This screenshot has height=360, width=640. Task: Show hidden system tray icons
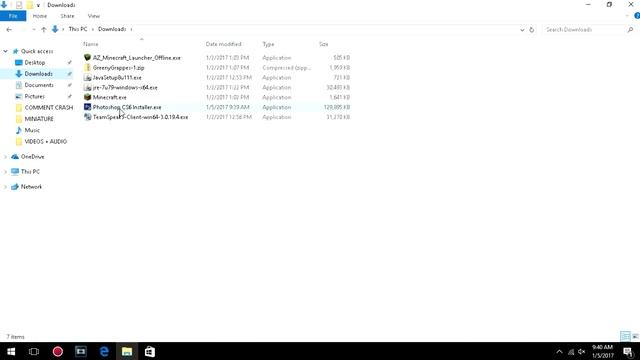coord(559,352)
